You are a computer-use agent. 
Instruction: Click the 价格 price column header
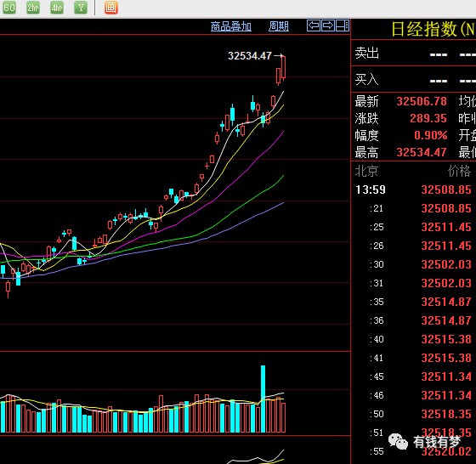(459, 171)
